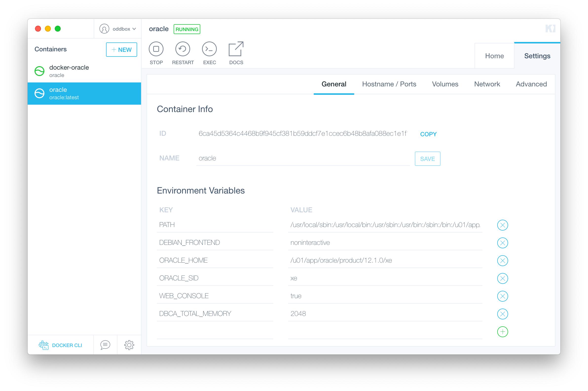The width and height of the screenshot is (588, 391).
Task: Click the docker-oracle container status icon
Action: tap(39, 71)
